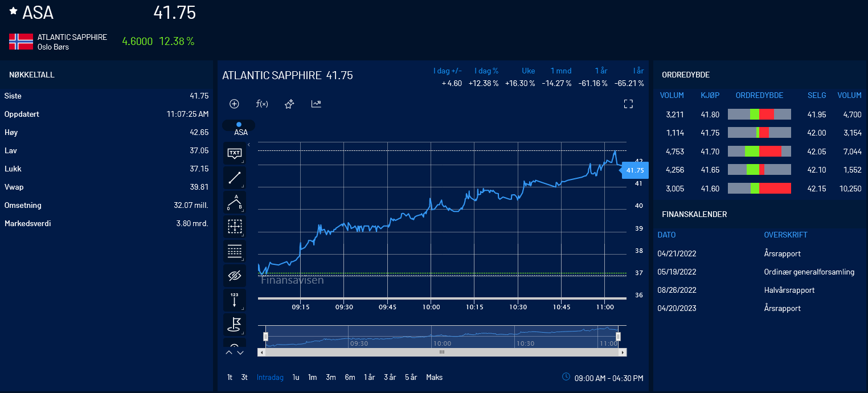Click the ask price 42.05

point(817,152)
